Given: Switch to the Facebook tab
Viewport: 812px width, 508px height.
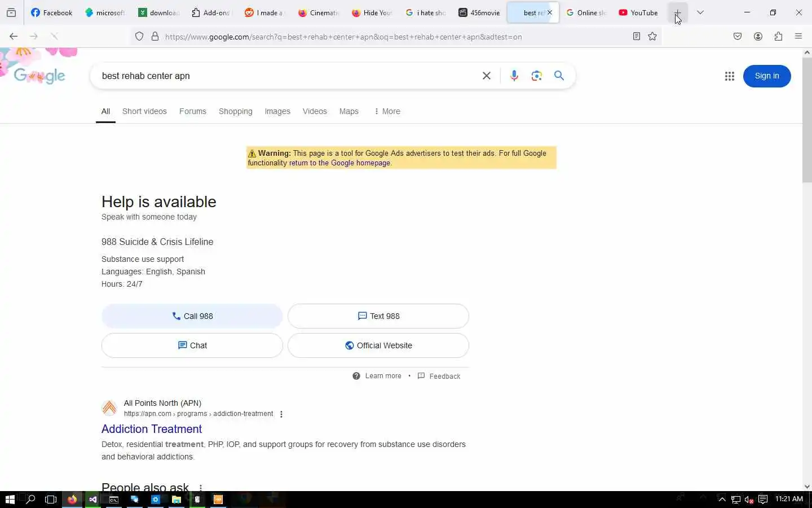Looking at the screenshot, I should [x=51, y=12].
